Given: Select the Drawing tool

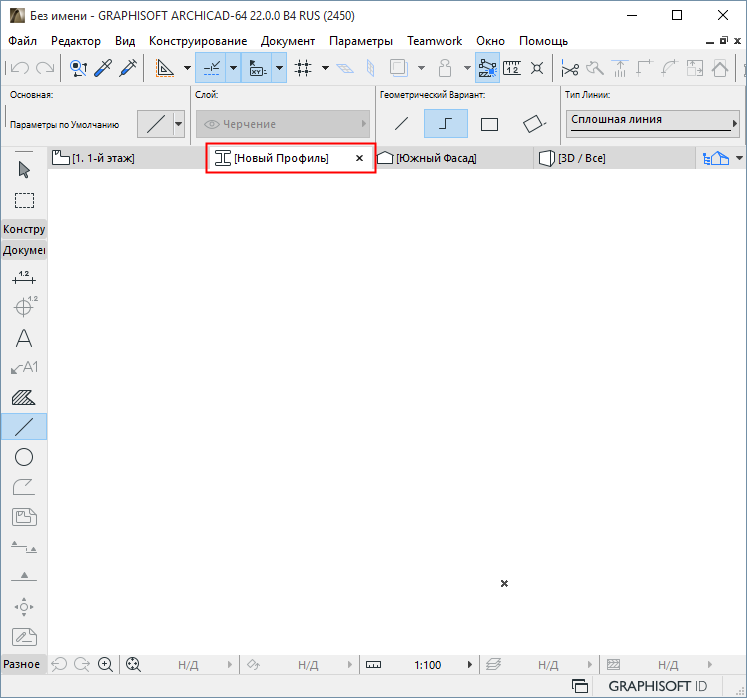Looking at the screenshot, I should (x=24, y=517).
